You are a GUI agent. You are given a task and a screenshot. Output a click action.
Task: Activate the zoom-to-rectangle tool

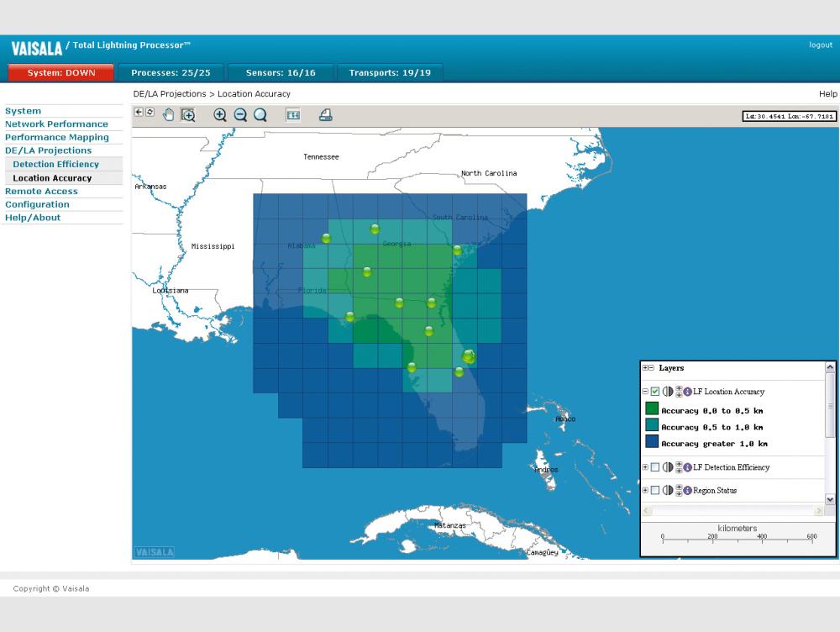188,115
